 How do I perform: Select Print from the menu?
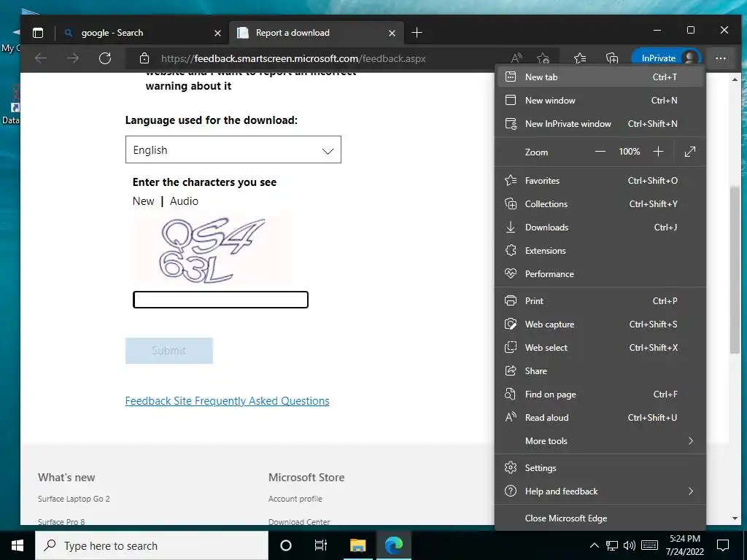point(600,301)
